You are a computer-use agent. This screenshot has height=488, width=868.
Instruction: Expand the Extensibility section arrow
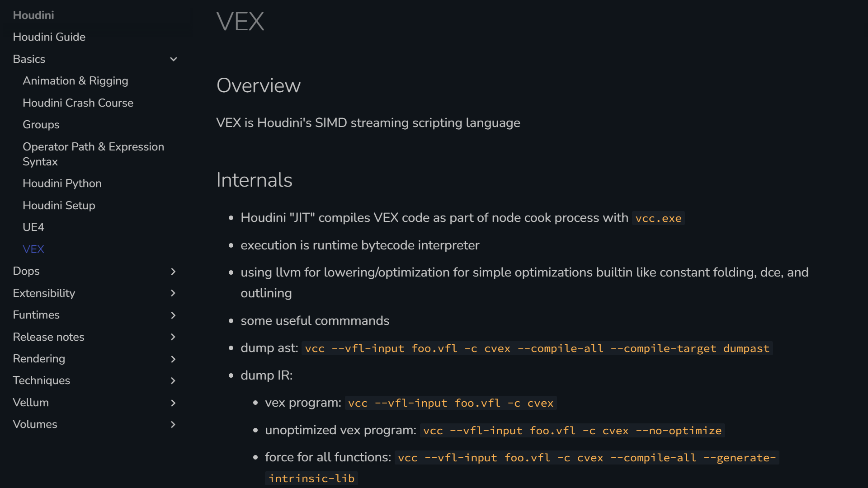pos(173,293)
